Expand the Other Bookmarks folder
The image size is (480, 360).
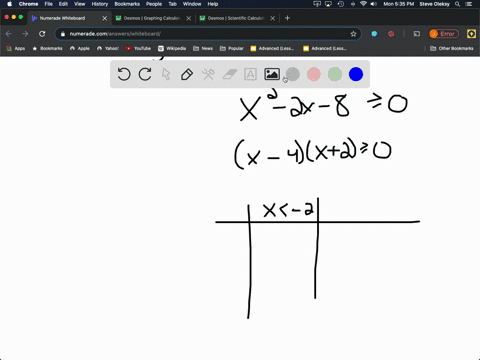[x=452, y=48]
